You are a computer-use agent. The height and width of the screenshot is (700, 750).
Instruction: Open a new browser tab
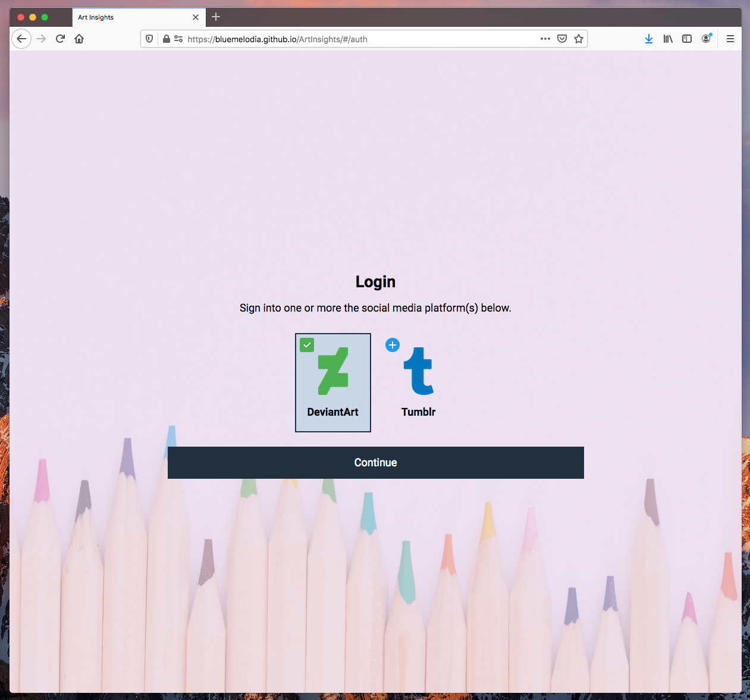click(x=216, y=17)
